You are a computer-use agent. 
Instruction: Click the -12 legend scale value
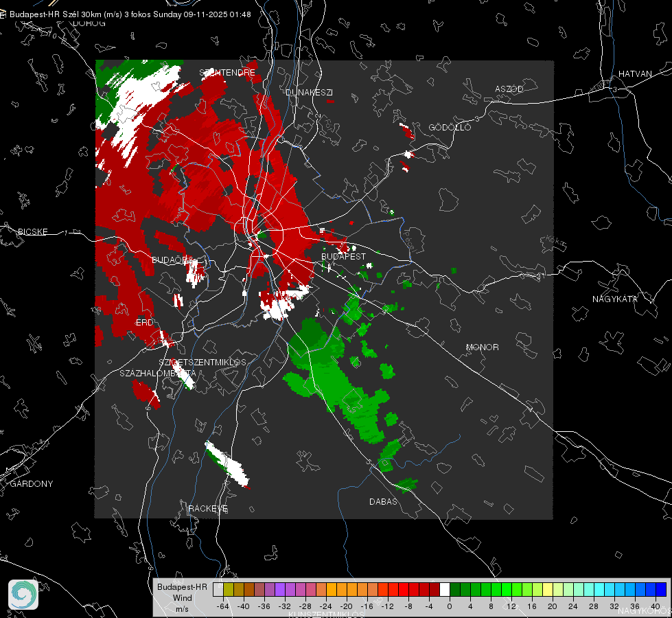pyautogui.click(x=387, y=606)
